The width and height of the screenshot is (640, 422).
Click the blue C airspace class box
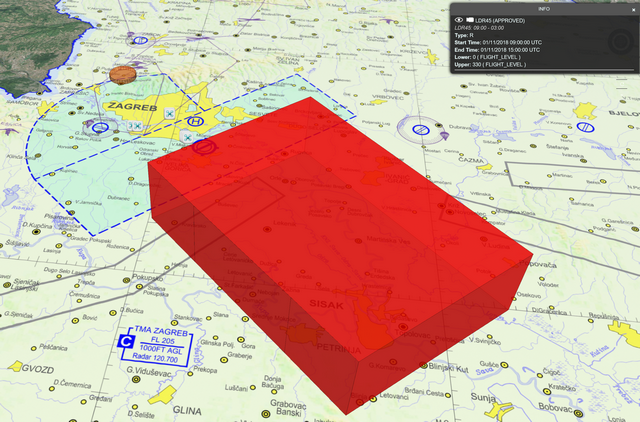pyautogui.click(x=126, y=343)
